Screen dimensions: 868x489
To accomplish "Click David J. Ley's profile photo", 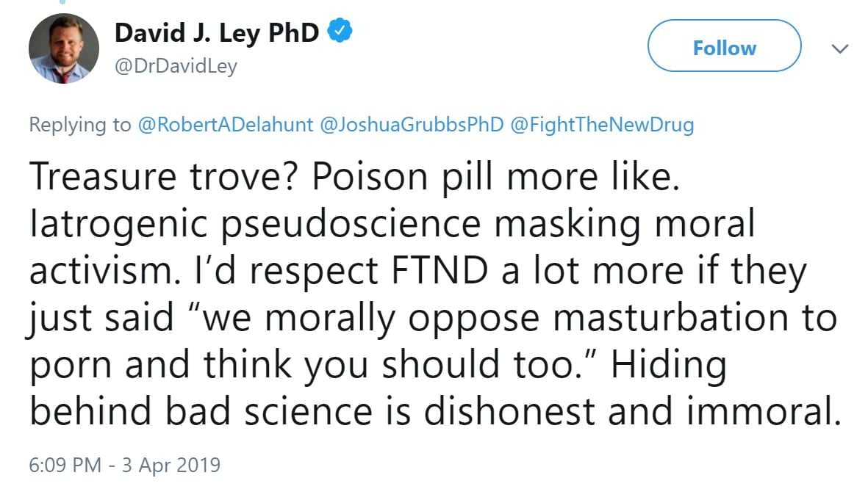I will (63, 49).
